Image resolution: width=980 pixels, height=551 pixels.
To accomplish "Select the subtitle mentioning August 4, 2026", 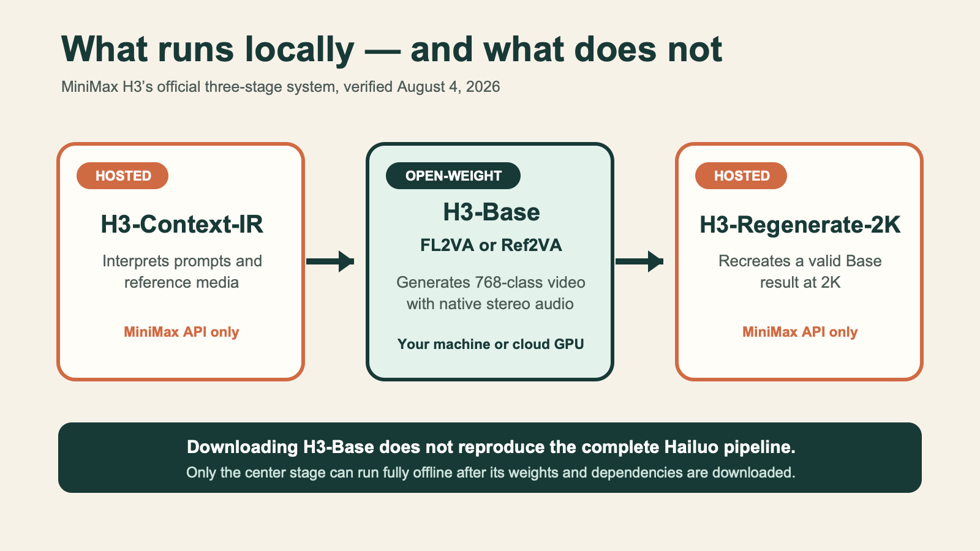I will pyautogui.click(x=281, y=87).
